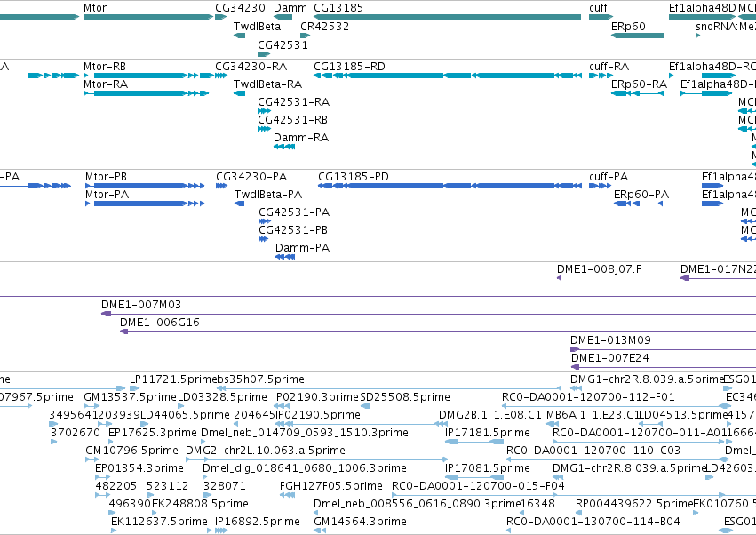Click the EP17625.3prime EST label

pos(153,433)
